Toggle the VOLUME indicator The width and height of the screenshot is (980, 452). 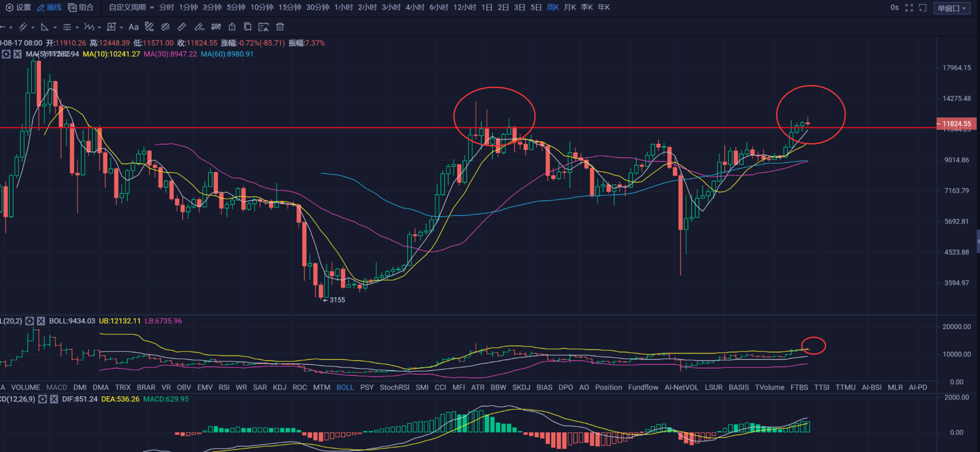point(26,388)
